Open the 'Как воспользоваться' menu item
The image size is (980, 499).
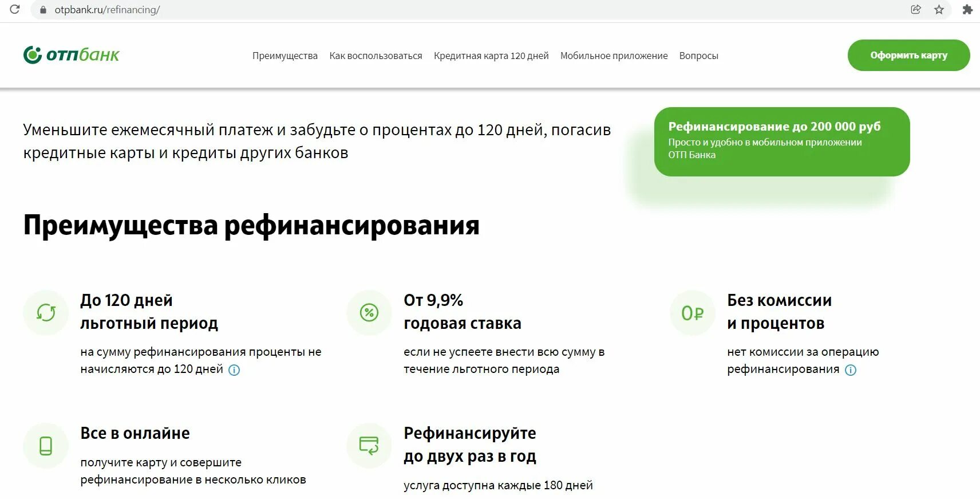click(376, 56)
